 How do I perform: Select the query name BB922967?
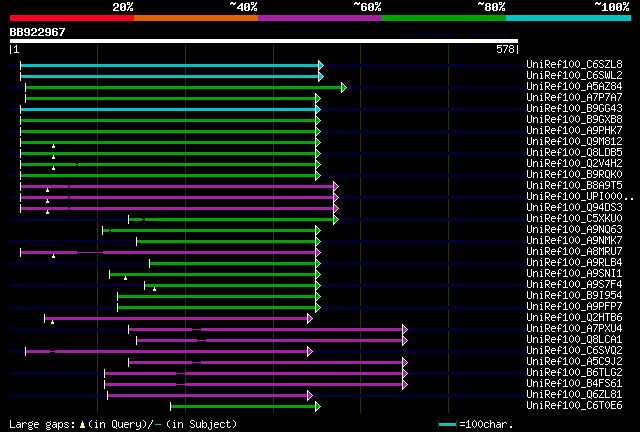(x=37, y=32)
